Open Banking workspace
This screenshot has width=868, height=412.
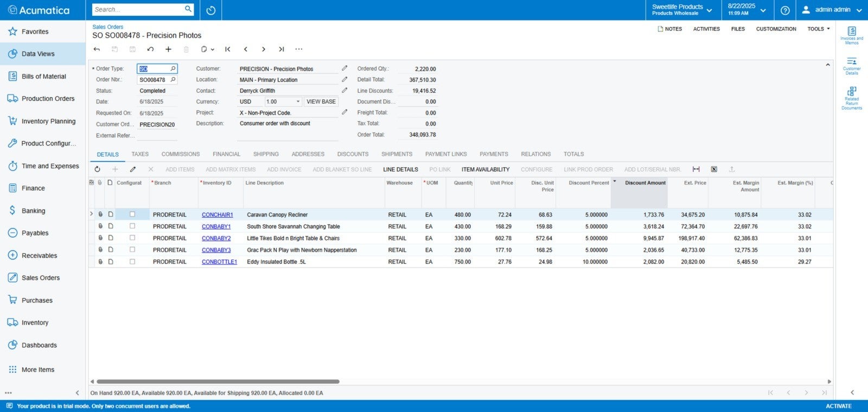click(x=42, y=211)
